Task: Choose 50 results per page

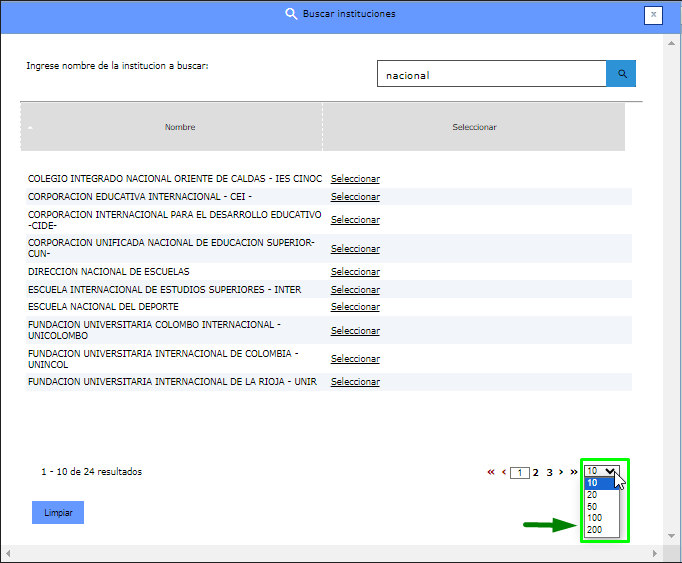Action: [593, 506]
